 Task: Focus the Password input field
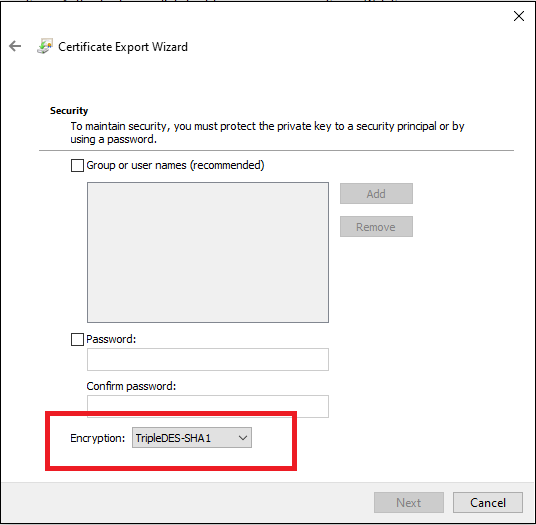pos(208,360)
